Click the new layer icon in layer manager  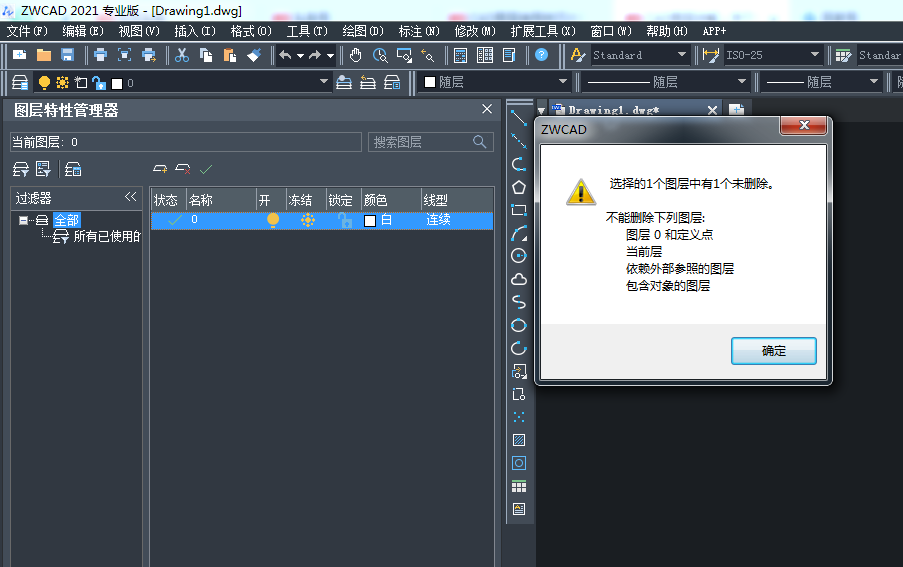coord(160,169)
